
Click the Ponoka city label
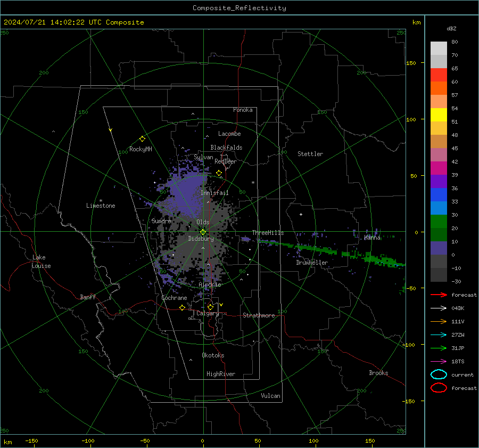[x=243, y=110]
